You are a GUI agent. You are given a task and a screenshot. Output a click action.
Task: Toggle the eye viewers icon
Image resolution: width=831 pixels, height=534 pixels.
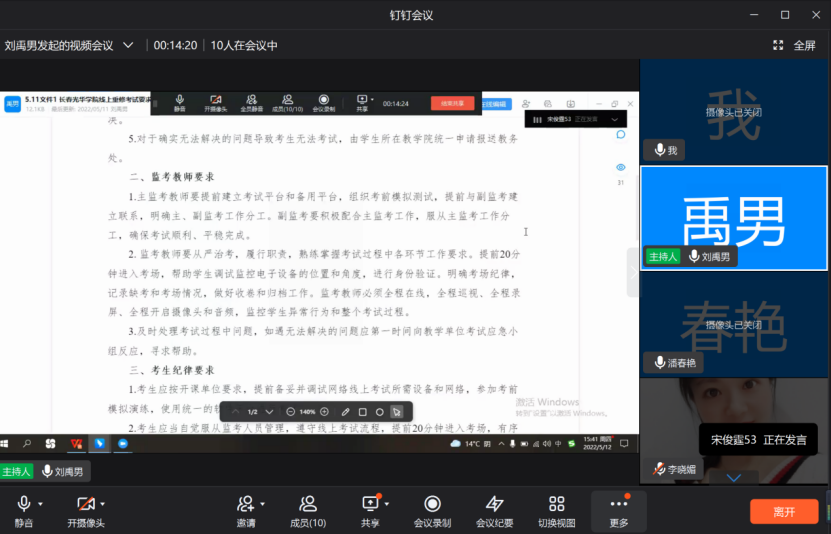[621, 167]
